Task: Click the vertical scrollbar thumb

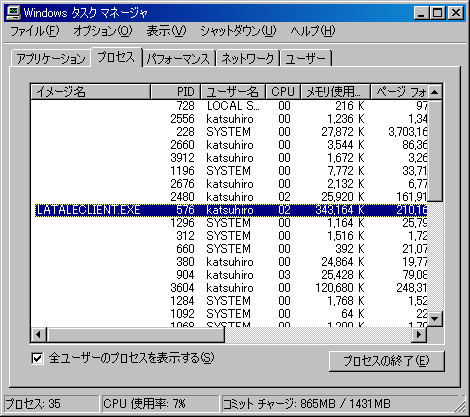Action: (434, 151)
